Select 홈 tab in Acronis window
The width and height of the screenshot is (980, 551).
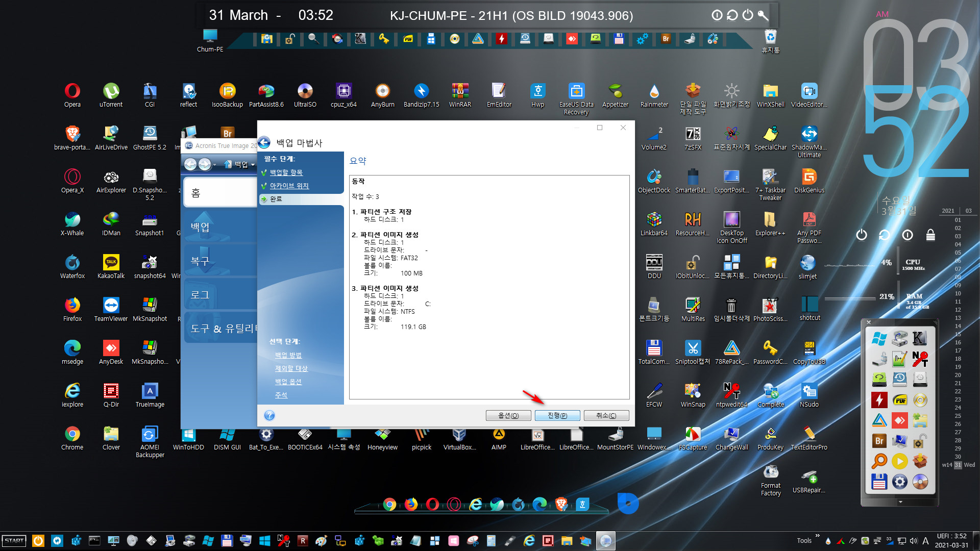coord(219,193)
